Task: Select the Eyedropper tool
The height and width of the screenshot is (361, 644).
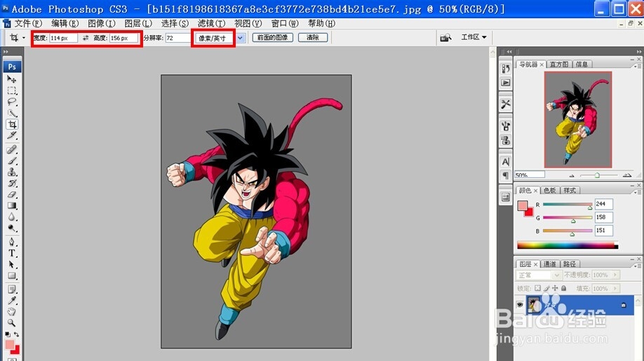Action: [11, 301]
